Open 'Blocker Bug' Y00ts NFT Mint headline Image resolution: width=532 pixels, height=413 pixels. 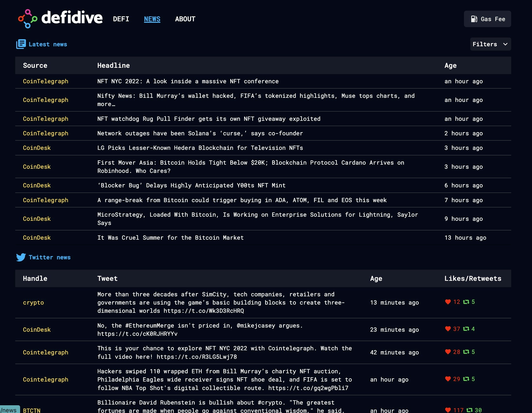pyautogui.click(x=191, y=185)
